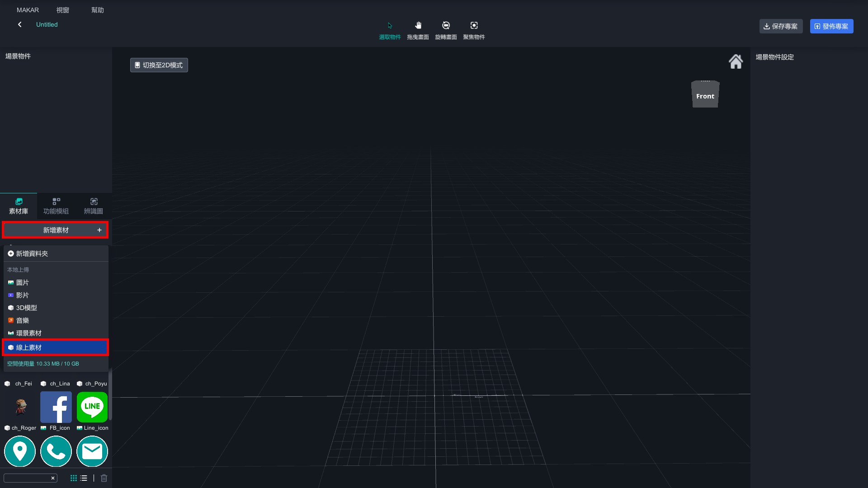Switch asset library to list view

83,478
